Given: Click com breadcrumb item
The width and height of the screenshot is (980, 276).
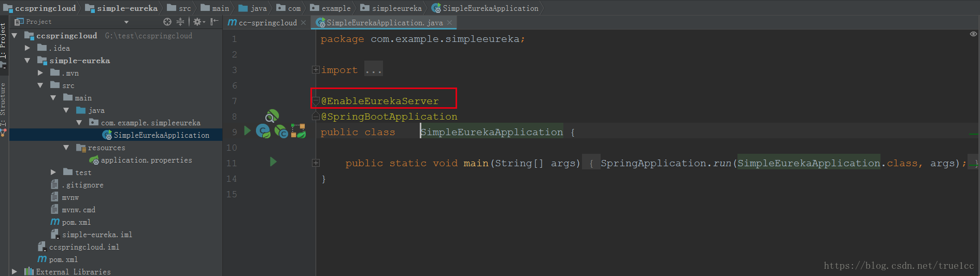Looking at the screenshot, I should tap(289, 8).
